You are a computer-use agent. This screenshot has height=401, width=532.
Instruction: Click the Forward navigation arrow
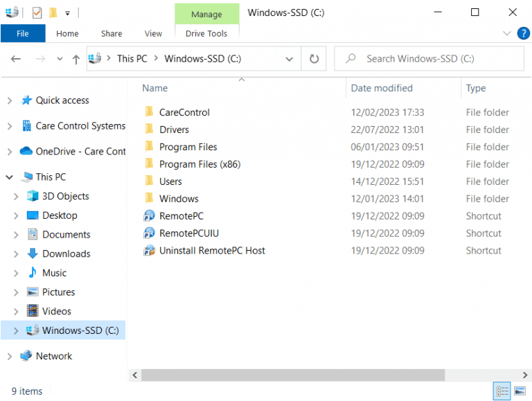click(40, 59)
